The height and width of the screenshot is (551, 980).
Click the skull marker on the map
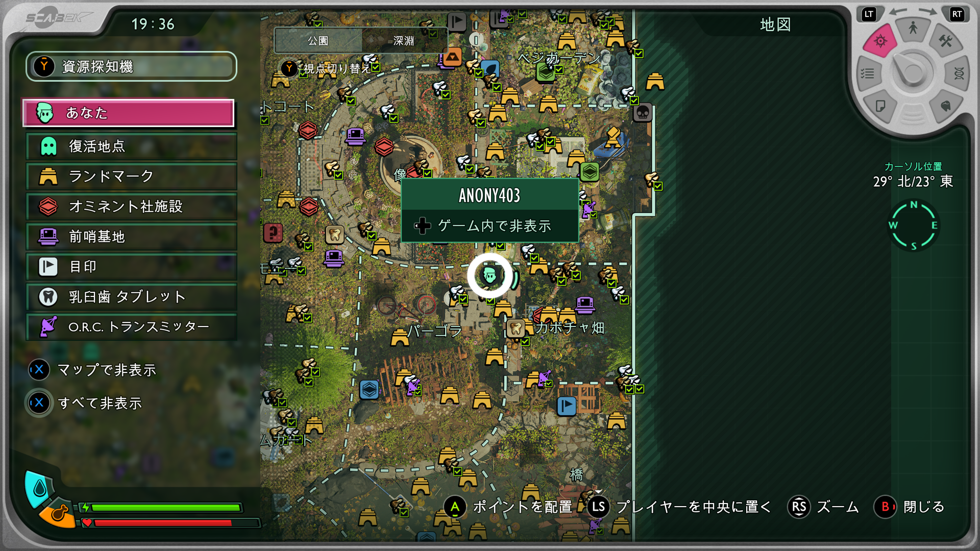(643, 112)
